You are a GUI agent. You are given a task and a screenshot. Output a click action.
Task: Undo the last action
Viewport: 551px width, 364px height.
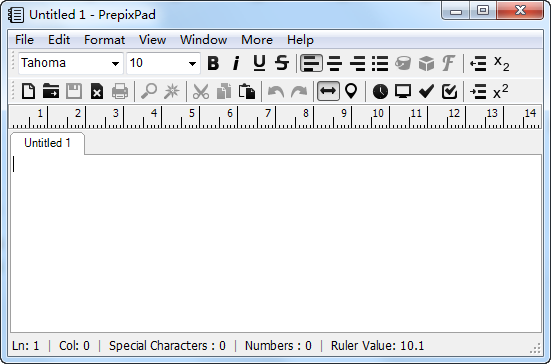pyautogui.click(x=276, y=91)
